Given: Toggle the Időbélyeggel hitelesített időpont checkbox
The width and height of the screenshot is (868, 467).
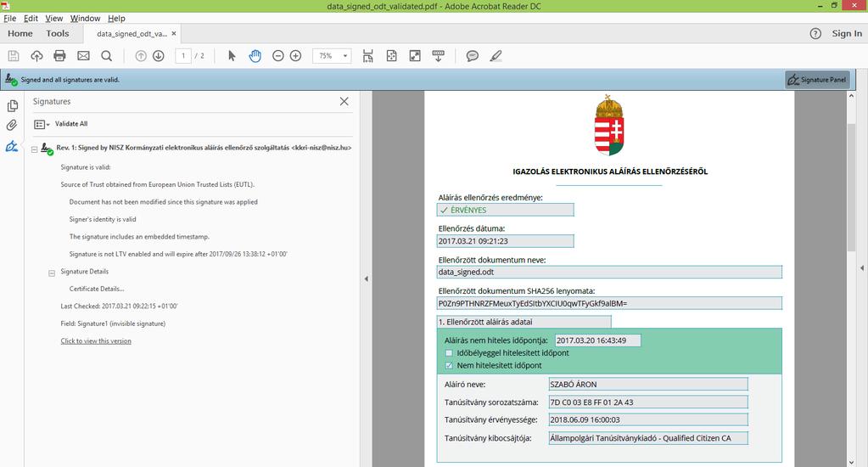Looking at the screenshot, I should tap(449, 353).
